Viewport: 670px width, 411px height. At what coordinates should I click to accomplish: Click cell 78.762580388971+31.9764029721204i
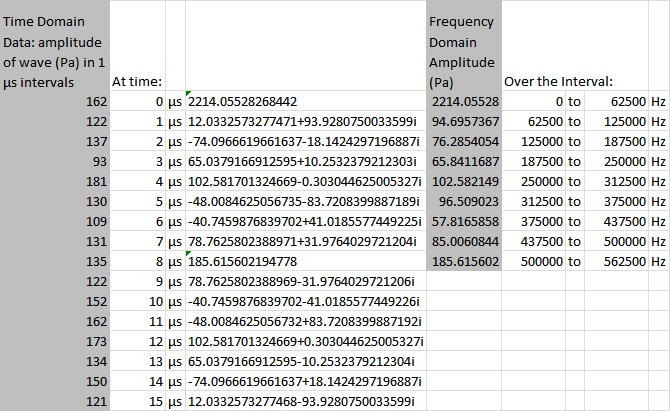(306, 241)
